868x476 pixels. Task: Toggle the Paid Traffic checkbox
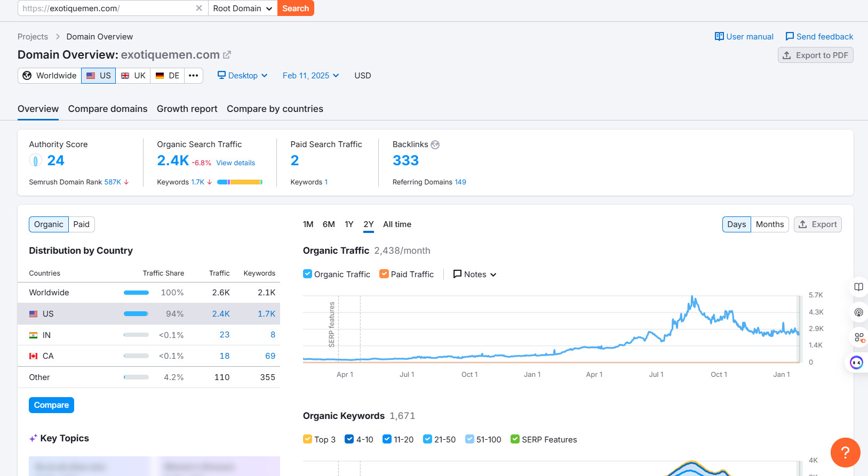pyautogui.click(x=384, y=274)
